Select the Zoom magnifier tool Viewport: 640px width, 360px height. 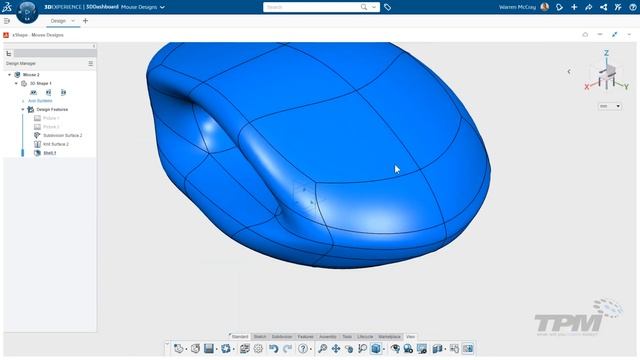click(322, 349)
